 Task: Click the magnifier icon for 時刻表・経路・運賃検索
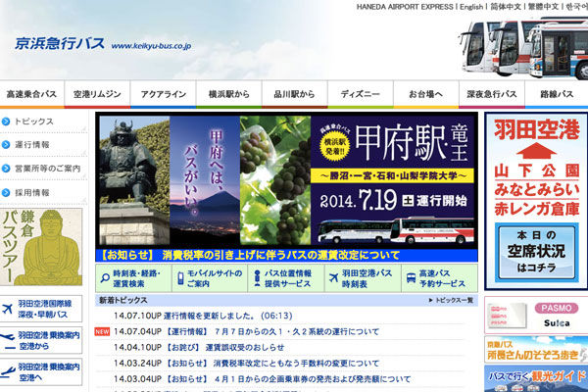pyautogui.click(x=105, y=278)
